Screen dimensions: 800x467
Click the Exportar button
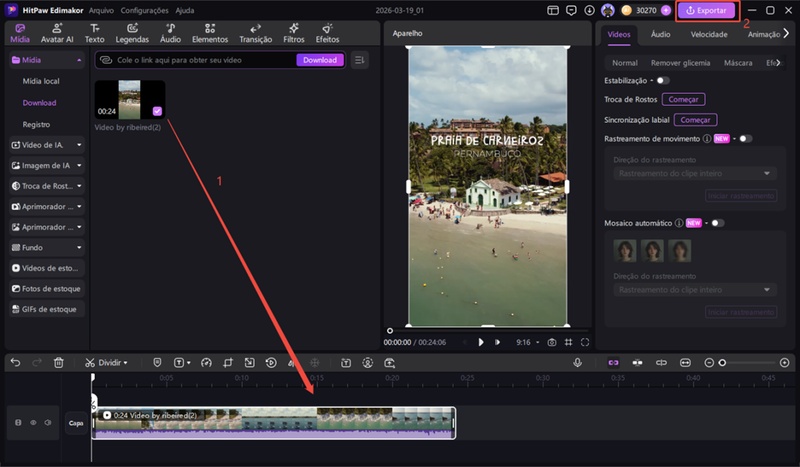coord(706,10)
